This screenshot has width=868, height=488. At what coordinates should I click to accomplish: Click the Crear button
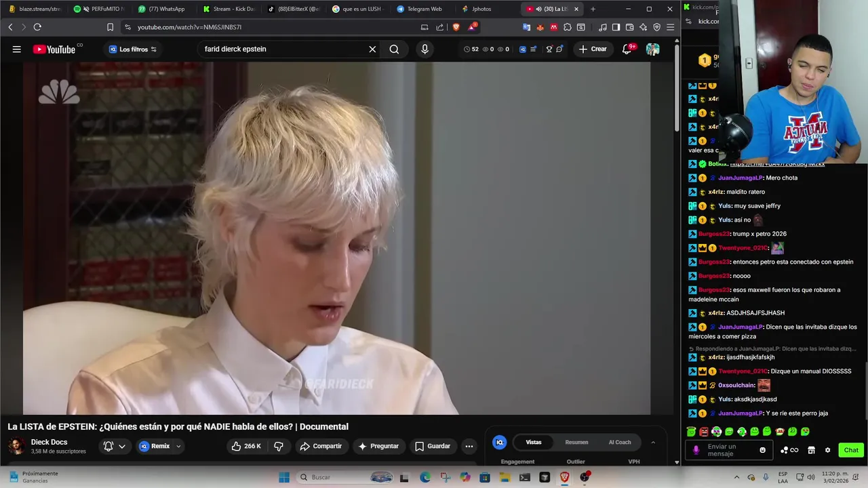pyautogui.click(x=593, y=49)
